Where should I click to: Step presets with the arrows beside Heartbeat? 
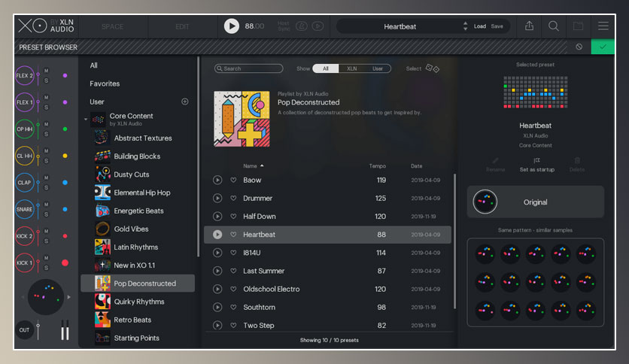[x=465, y=26]
